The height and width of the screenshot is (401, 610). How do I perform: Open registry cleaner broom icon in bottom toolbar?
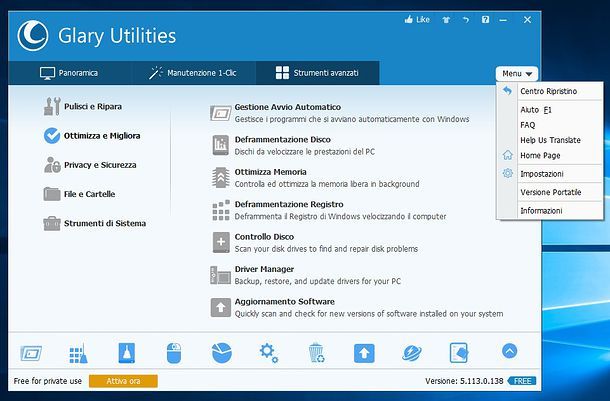pos(78,353)
